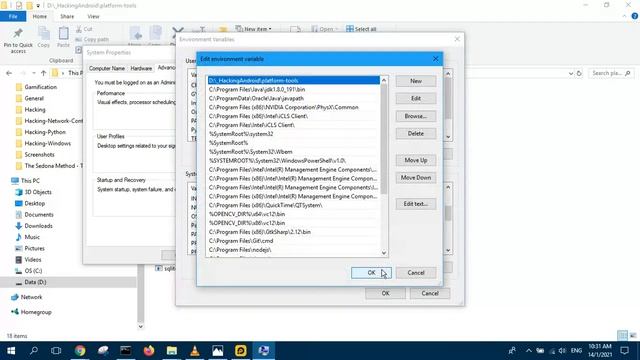Click the Paste icon in Explorer ribbon
The height and width of the screenshot is (360, 640).
pos(63,37)
